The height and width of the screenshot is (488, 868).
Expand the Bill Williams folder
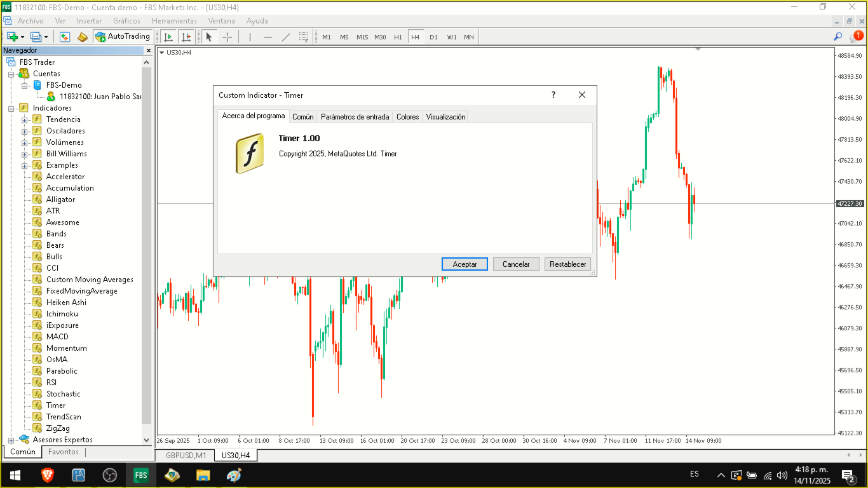point(24,154)
